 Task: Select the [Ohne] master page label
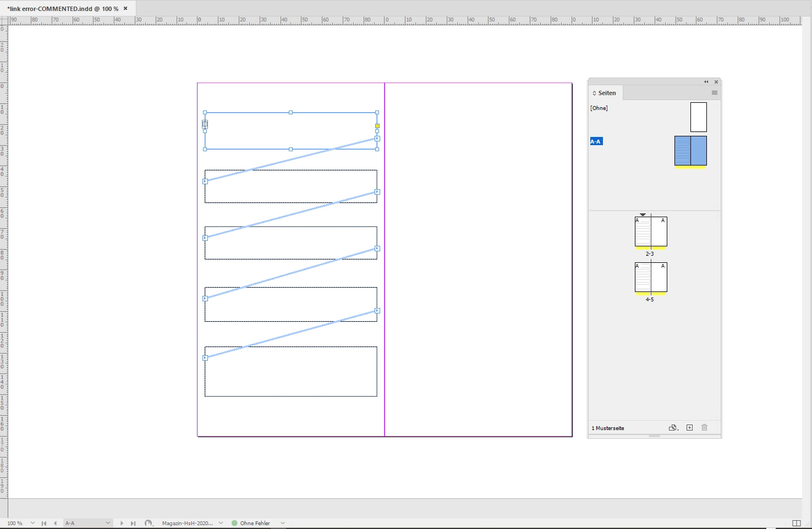pyautogui.click(x=599, y=108)
